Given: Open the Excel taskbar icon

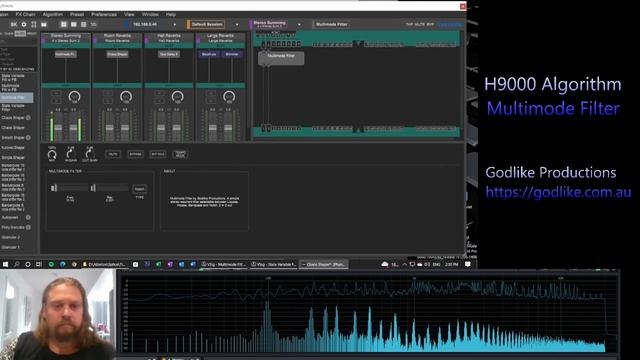Looking at the screenshot, I should [158, 264].
